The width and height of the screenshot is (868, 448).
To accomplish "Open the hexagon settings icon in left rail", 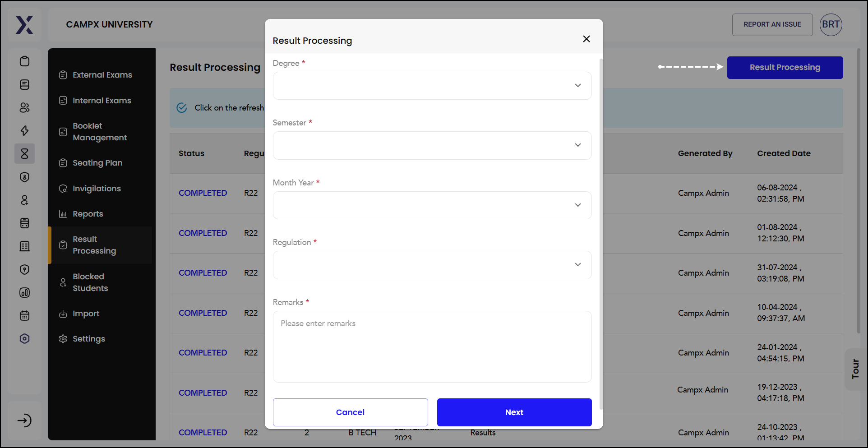I will 25,338.
